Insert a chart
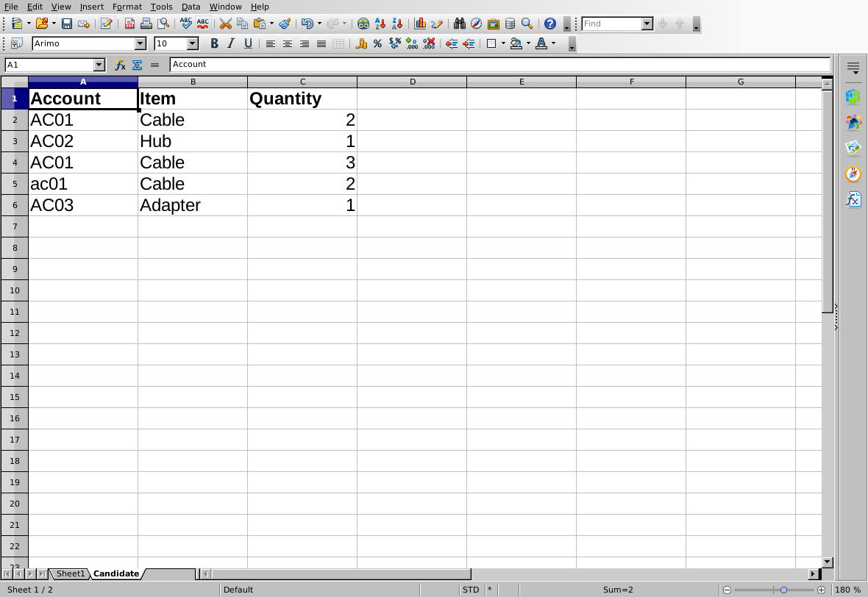This screenshot has width=868, height=597. click(x=420, y=24)
